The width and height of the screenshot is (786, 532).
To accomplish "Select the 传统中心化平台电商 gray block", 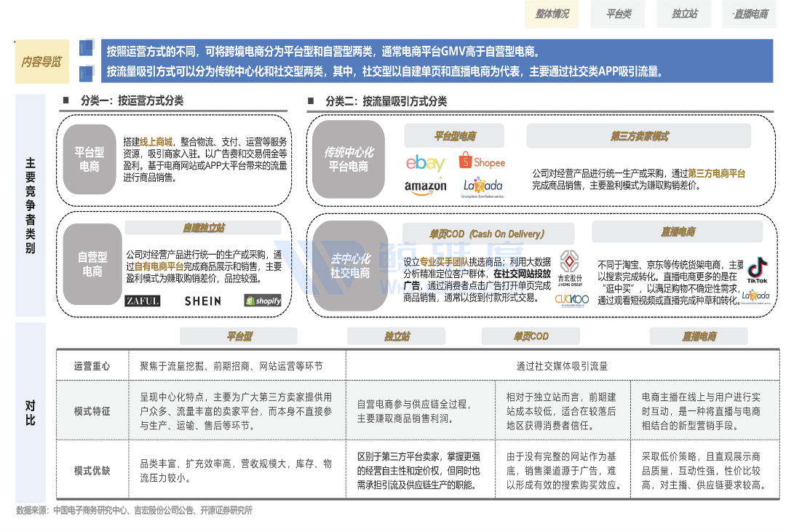I will click(349, 159).
